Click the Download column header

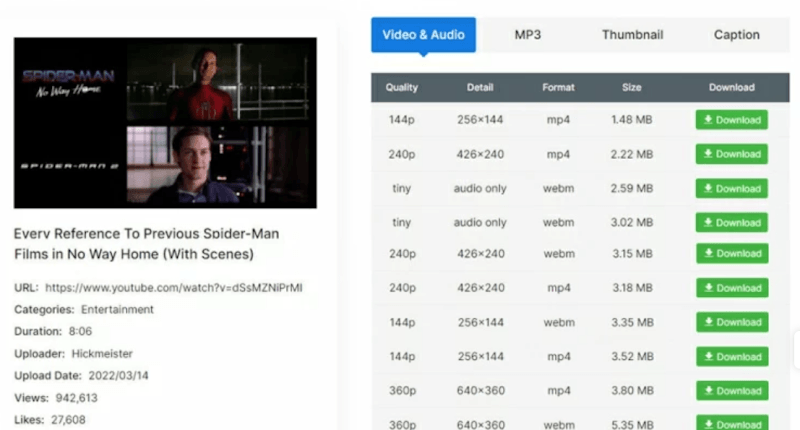coord(732,87)
